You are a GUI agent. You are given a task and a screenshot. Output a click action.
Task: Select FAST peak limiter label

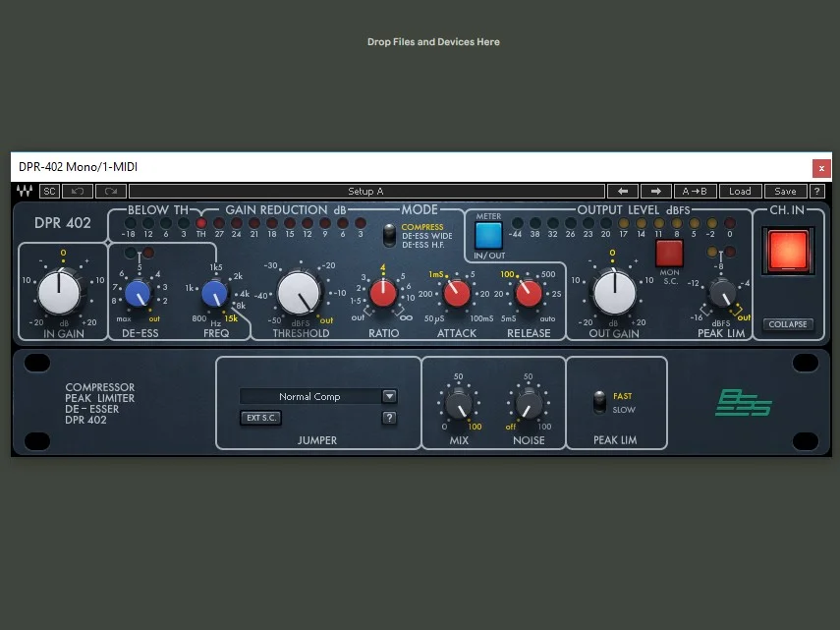623,396
